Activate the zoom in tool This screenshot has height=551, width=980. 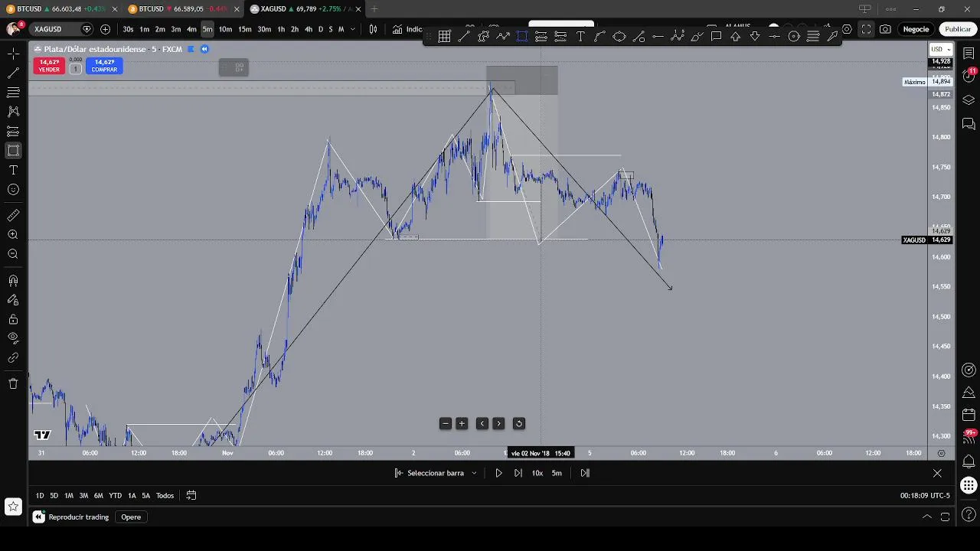click(13, 235)
